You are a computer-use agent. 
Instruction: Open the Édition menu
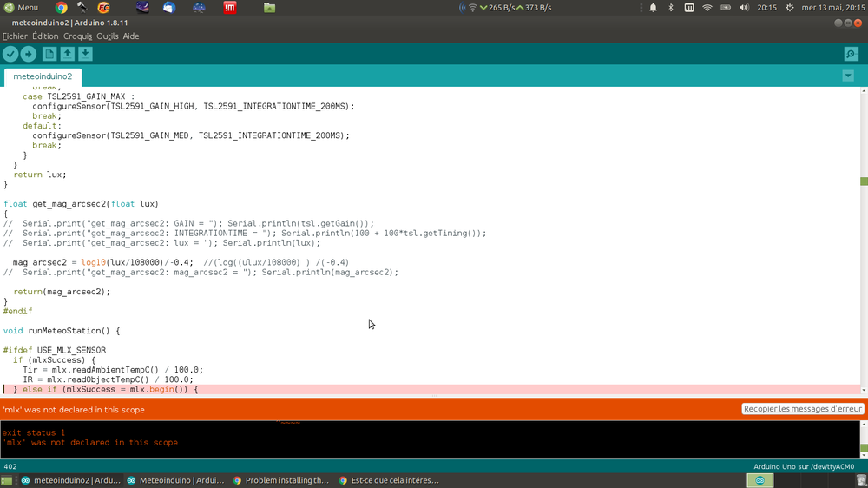(45, 36)
